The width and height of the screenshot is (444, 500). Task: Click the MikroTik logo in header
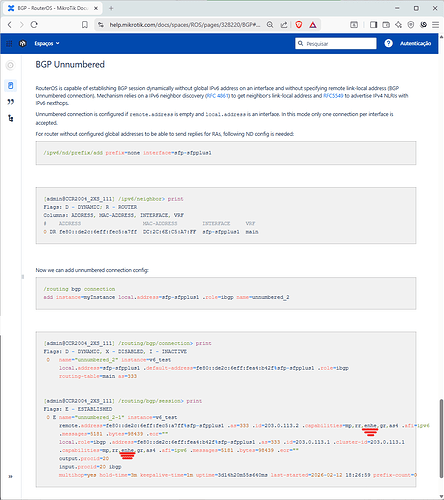pyautogui.click(x=23, y=43)
